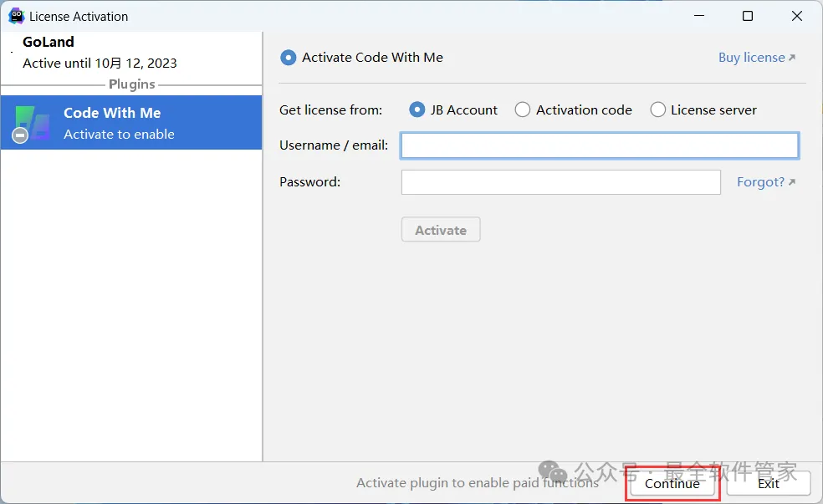Click the Forgot? password link
823x504 pixels.
pos(766,182)
